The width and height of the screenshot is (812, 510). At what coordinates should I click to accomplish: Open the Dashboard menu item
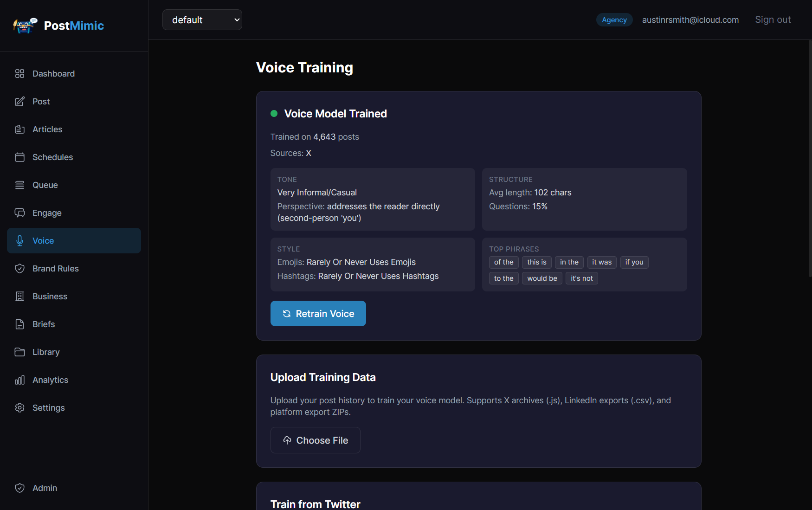[74, 74]
